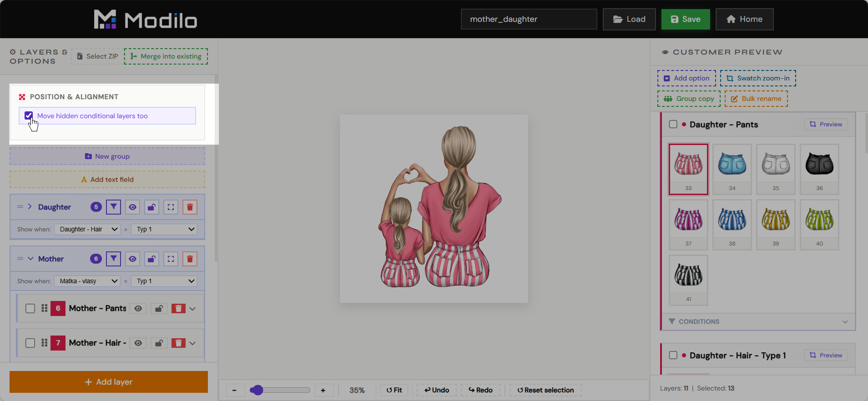The height and width of the screenshot is (401, 868).
Task: Delete the Mother group with trash icon
Action: pos(190,259)
